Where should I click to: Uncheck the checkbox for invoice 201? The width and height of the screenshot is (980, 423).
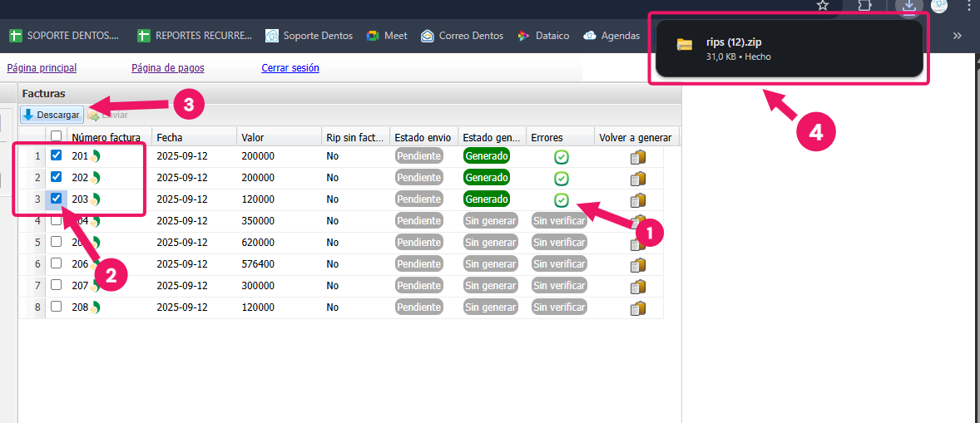coord(56,155)
